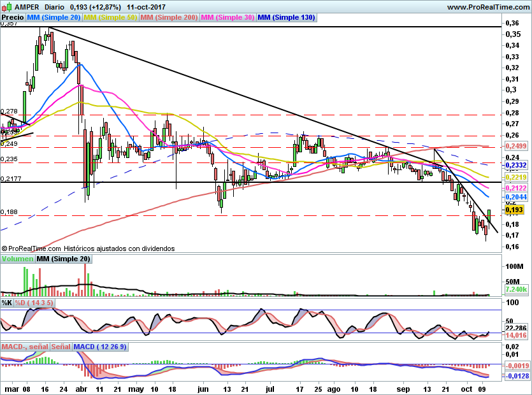This screenshot has height=395, width=532.
Task: Select the %K stochastic label
Action: click(x=7, y=303)
